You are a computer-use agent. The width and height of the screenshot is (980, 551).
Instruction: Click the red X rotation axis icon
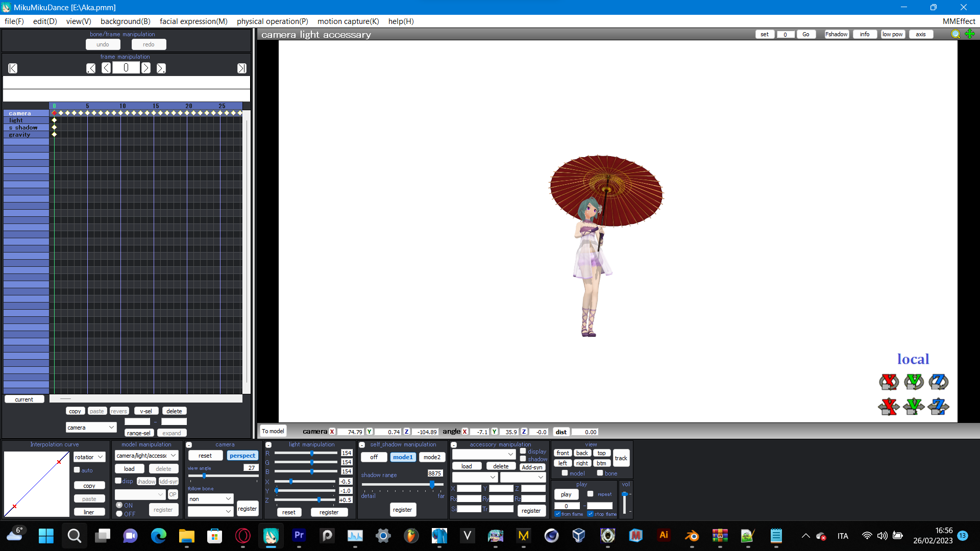[889, 382]
